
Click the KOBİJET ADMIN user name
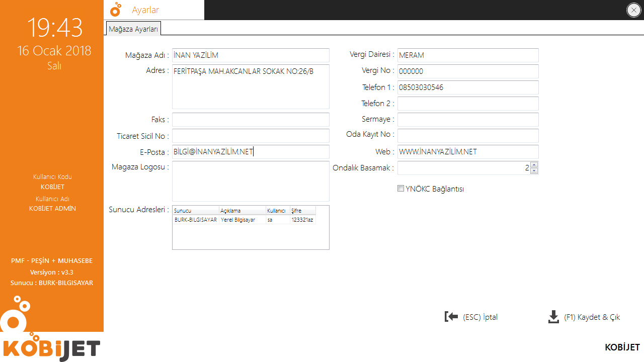point(52,208)
